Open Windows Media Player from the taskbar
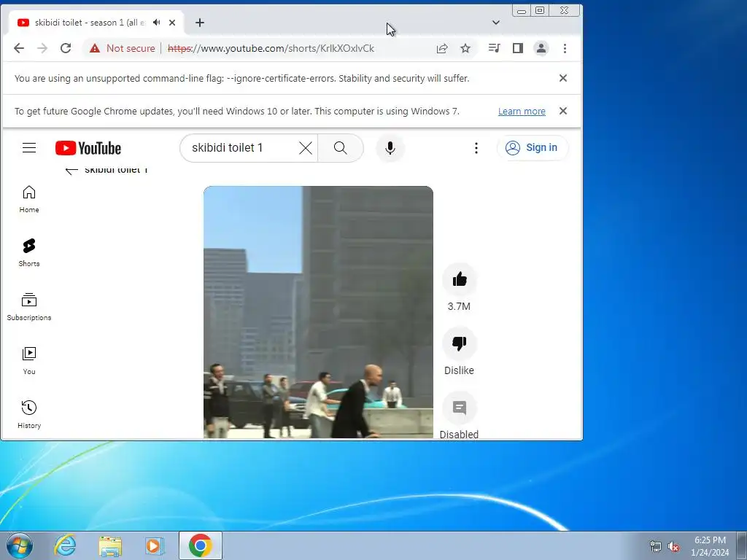 [155, 545]
